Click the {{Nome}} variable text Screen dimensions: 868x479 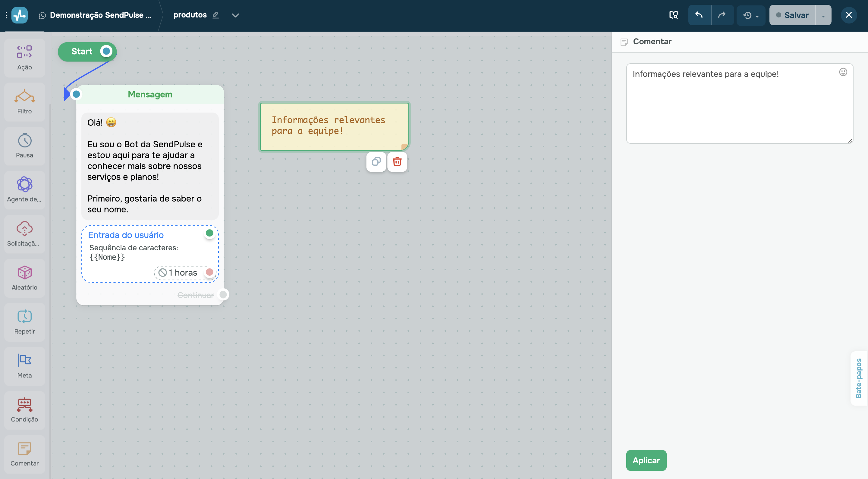tap(107, 257)
